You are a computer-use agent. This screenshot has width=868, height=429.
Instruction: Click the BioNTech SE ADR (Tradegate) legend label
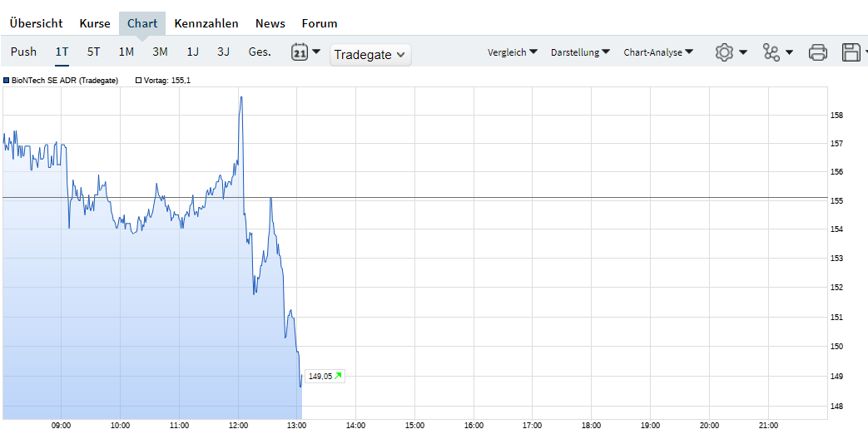click(65, 80)
